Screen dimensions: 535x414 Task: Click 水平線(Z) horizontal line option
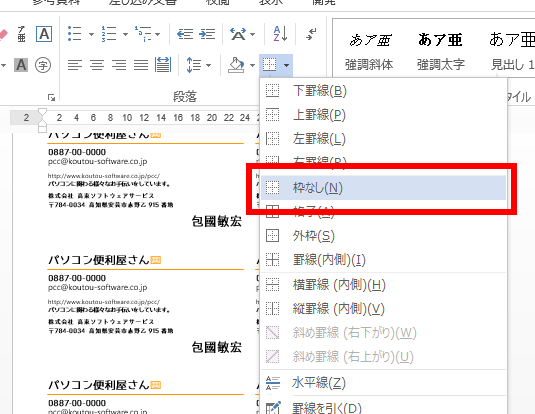[383, 383]
